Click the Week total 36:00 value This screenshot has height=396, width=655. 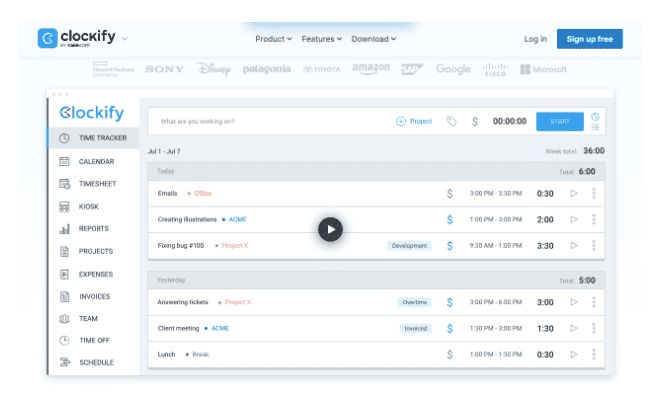(594, 151)
